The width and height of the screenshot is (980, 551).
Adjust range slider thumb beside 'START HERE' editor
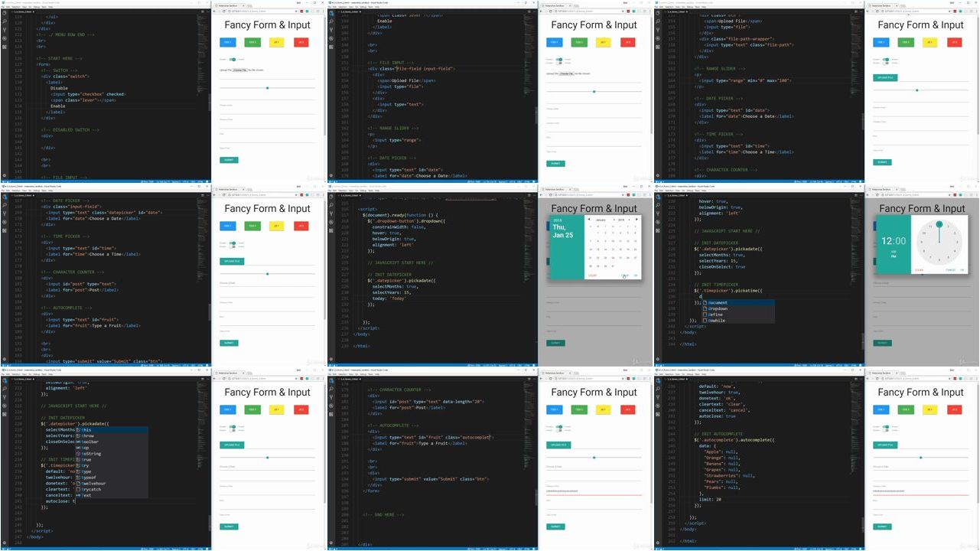[x=267, y=88]
